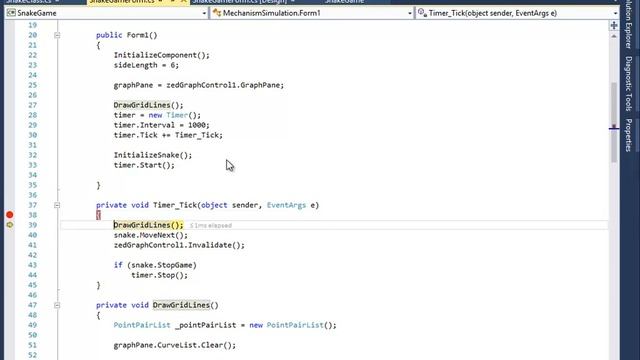Image resolution: width=640 pixels, height=360 pixels.
Task: Click 'timer.Stop();' statement
Action: (x=160, y=275)
